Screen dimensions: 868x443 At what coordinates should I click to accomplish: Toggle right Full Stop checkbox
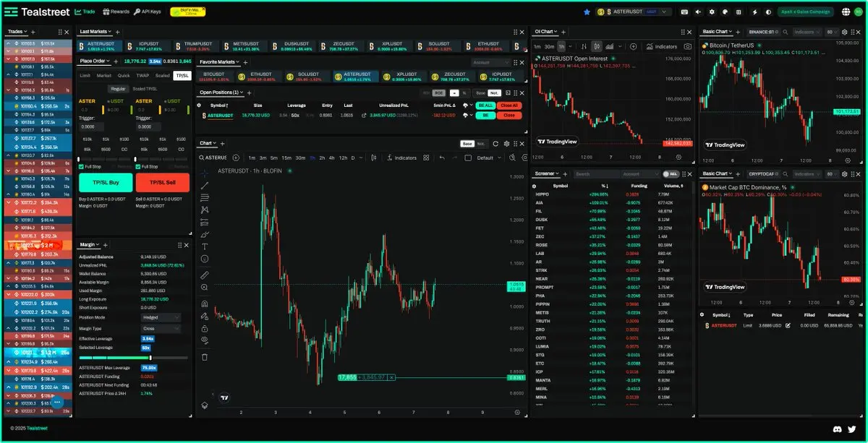(138, 166)
